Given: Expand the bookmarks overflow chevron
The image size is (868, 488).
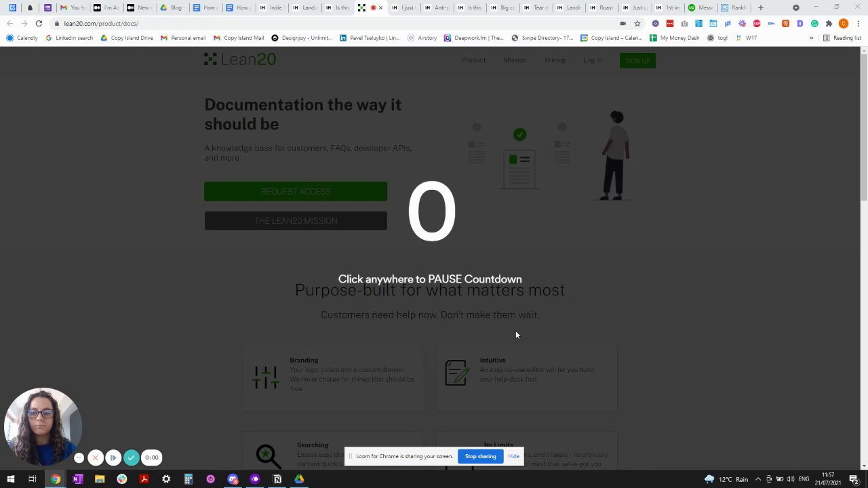Looking at the screenshot, I should pos(811,38).
